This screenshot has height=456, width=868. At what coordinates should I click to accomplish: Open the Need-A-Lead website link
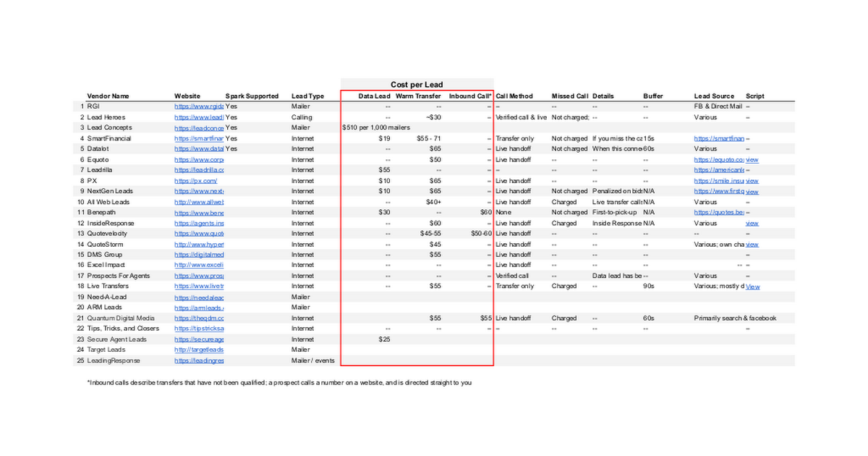(199, 297)
